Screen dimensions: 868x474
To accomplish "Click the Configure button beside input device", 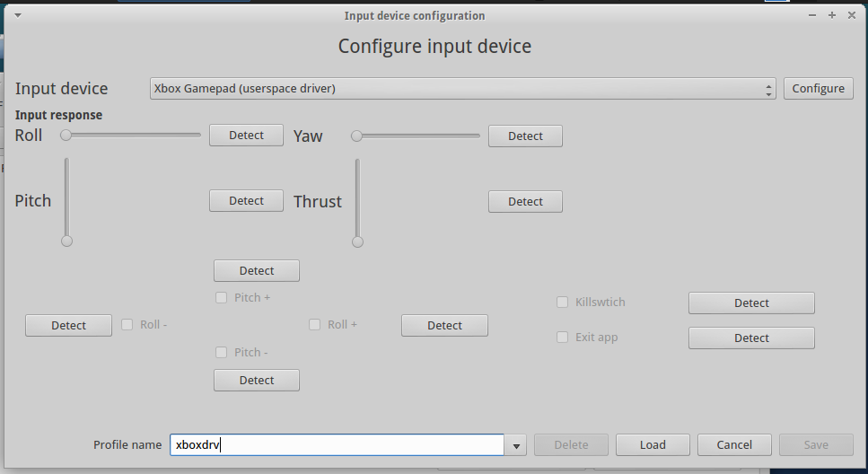I will (x=818, y=88).
